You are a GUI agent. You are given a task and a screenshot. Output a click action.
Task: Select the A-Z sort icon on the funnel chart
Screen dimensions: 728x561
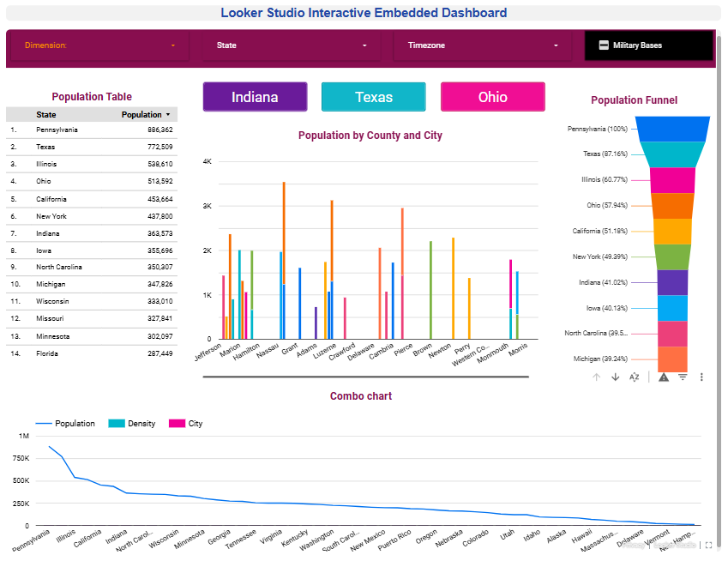tap(634, 377)
